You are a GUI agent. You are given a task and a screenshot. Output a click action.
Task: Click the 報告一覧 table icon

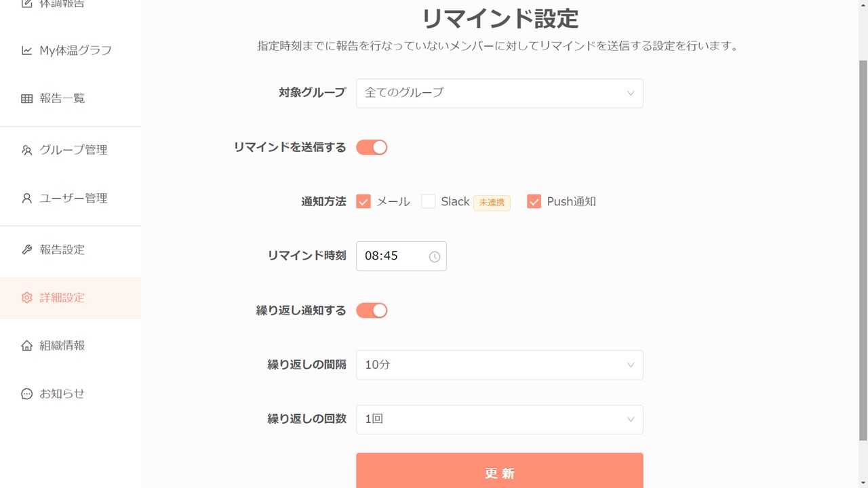pyautogui.click(x=26, y=99)
